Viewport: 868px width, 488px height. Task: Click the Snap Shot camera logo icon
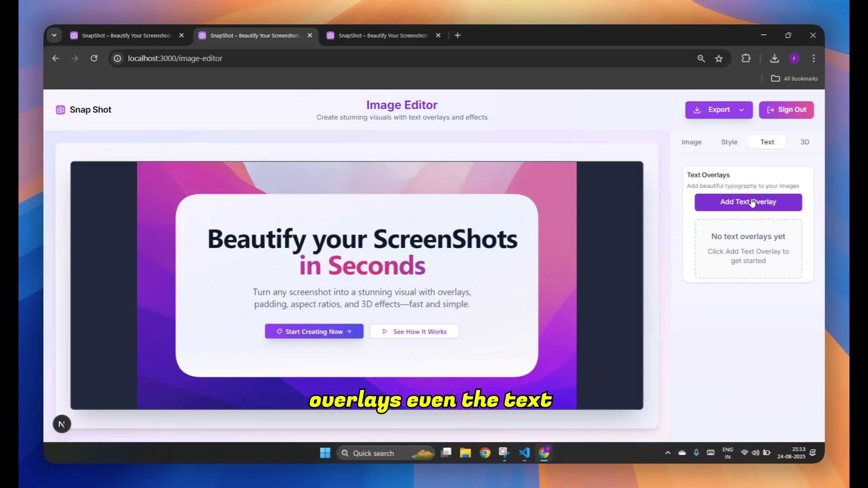60,110
